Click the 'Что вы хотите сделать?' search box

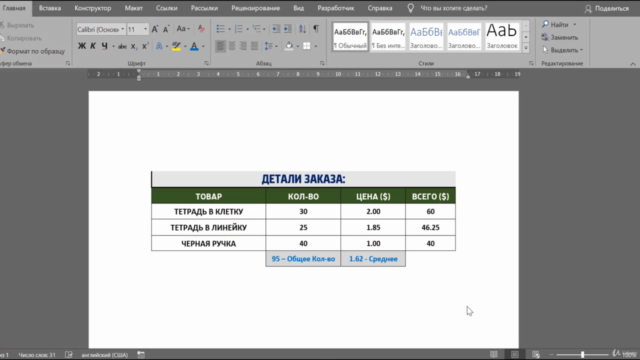[x=453, y=8]
